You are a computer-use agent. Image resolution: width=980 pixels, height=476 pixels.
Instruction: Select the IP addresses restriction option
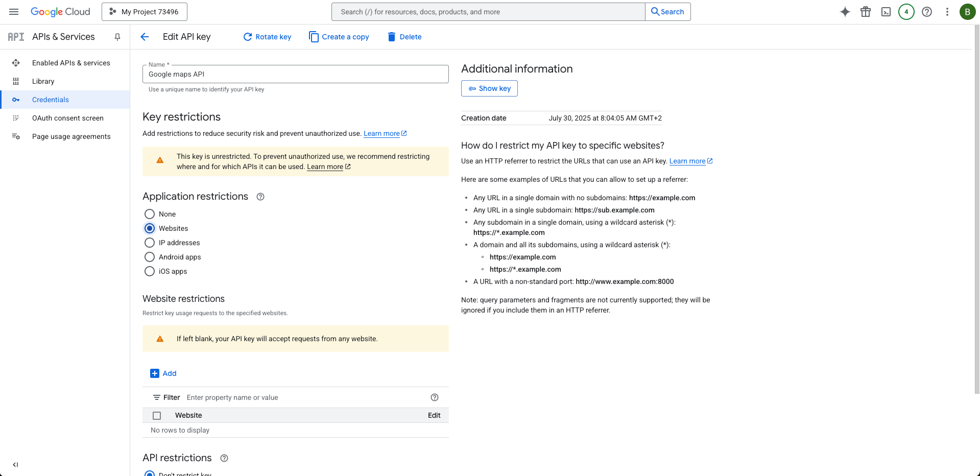(x=150, y=243)
